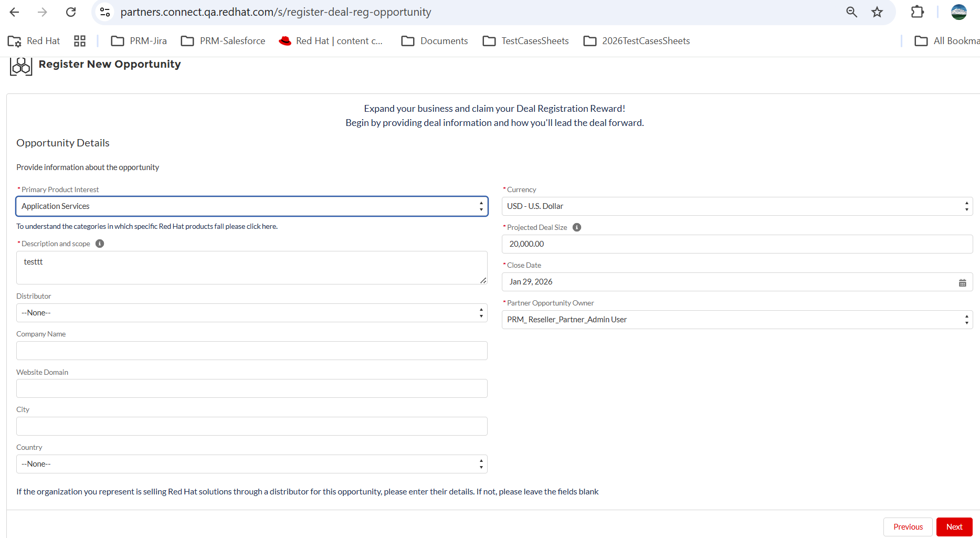Bookmark this page with the star icon

877,12
